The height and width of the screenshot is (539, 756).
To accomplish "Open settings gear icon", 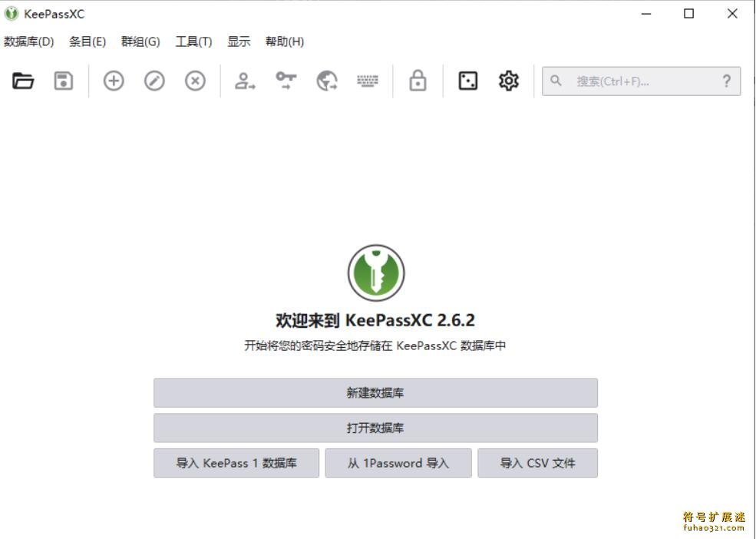I will click(x=509, y=81).
